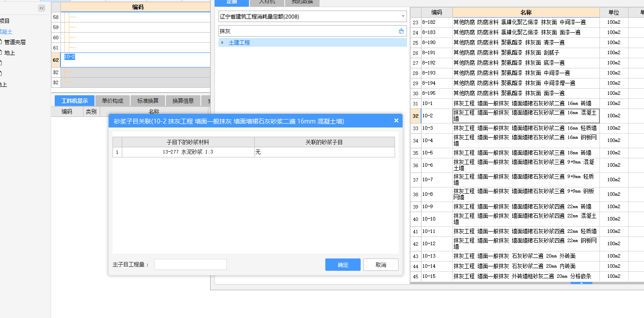644x318 pixels.
Task: Click the brush icon inside the 抹灰 search box
Action: pos(401,31)
